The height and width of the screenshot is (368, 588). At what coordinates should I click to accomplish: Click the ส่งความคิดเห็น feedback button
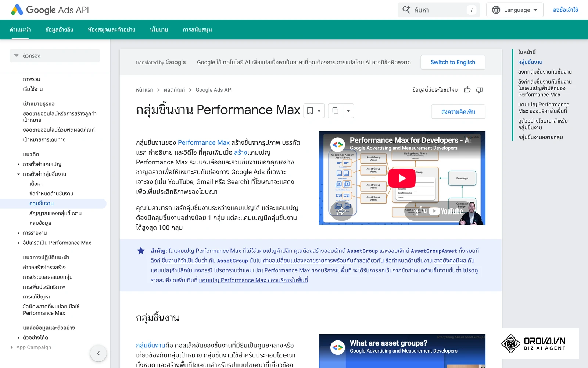click(x=458, y=112)
